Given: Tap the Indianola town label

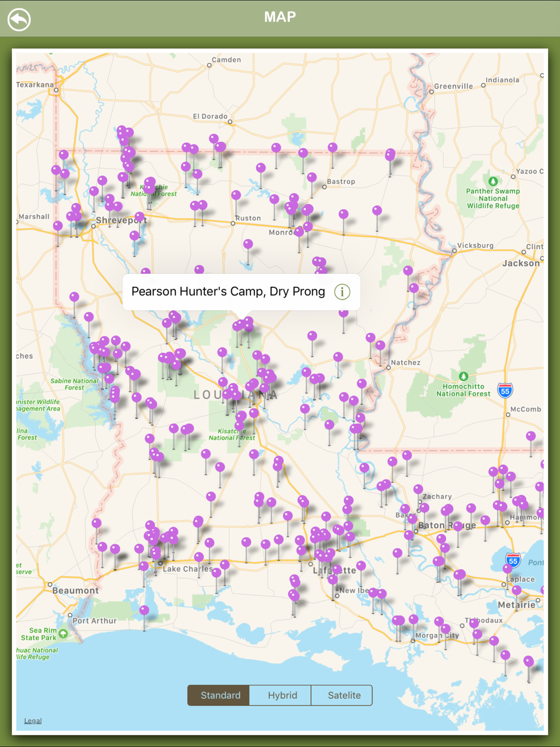Looking at the screenshot, I should (502, 80).
